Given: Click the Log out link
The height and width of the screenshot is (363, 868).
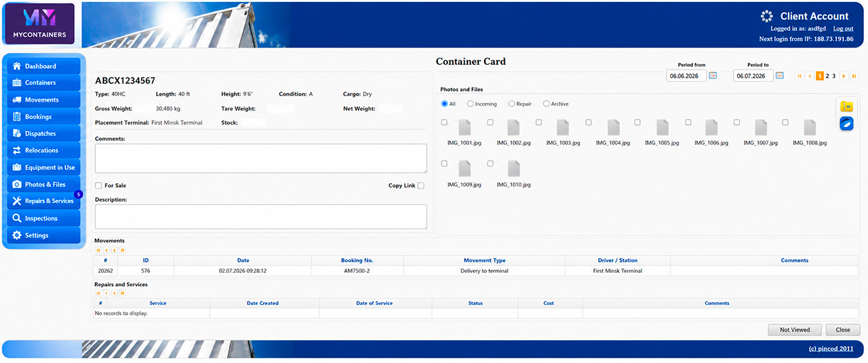Looking at the screenshot, I should pos(843,29).
